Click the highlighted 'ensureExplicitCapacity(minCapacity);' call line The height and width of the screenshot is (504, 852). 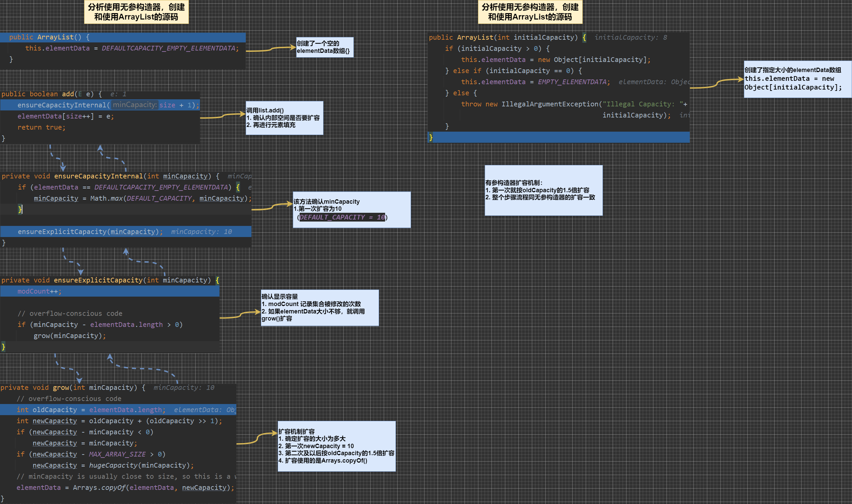[126, 232]
